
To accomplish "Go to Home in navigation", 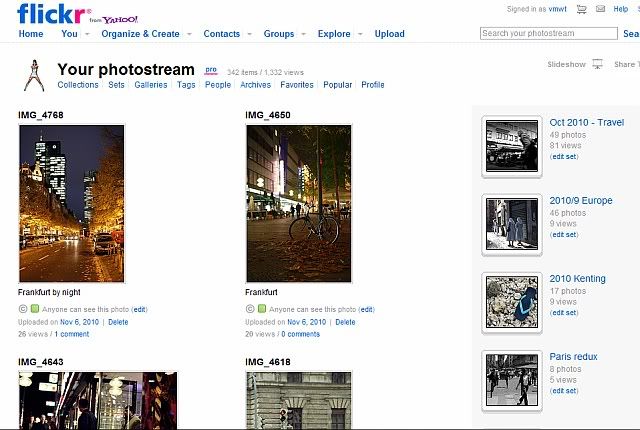I will (x=31, y=34).
